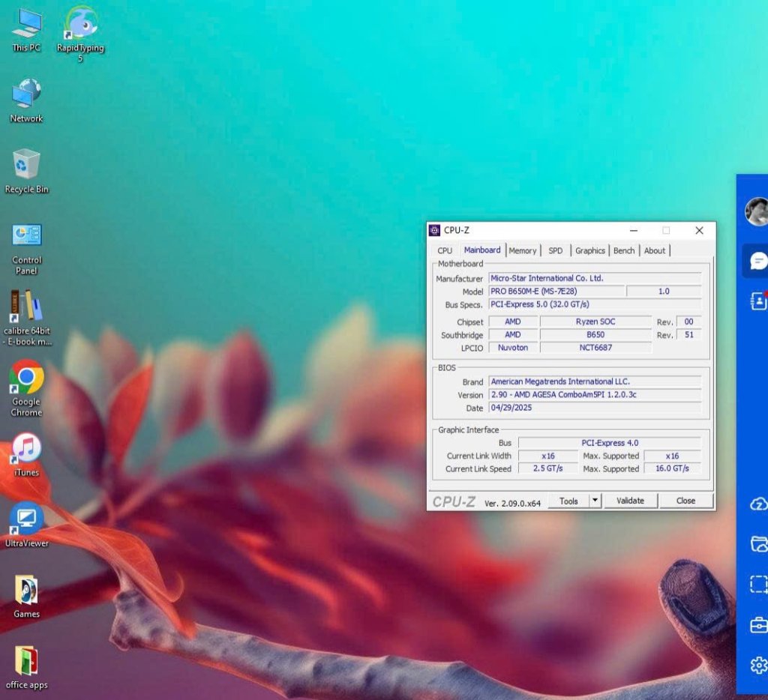
Task: Open the SPD tab
Action: pos(556,250)
